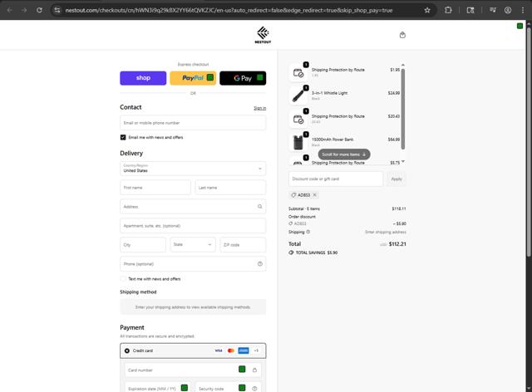Viewport: 532px width, 392px height.
Task: Click the phone field help icon
Action: click(260, 264)
